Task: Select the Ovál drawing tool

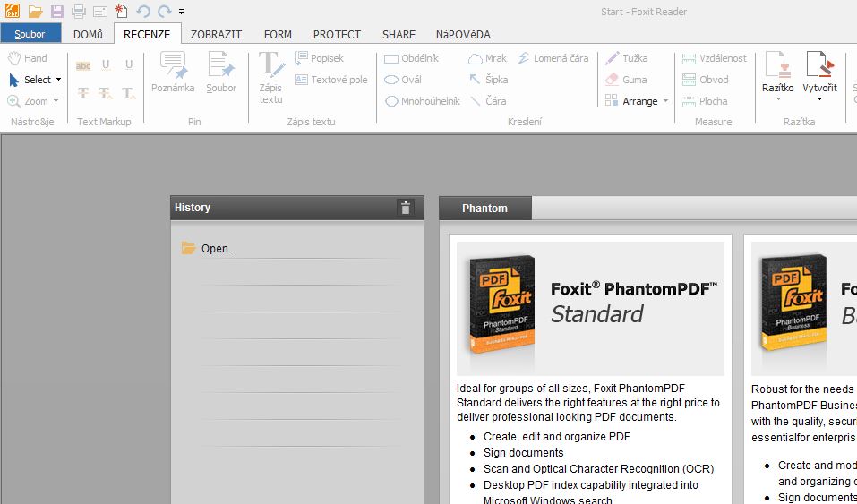Action: coord(403,80)
